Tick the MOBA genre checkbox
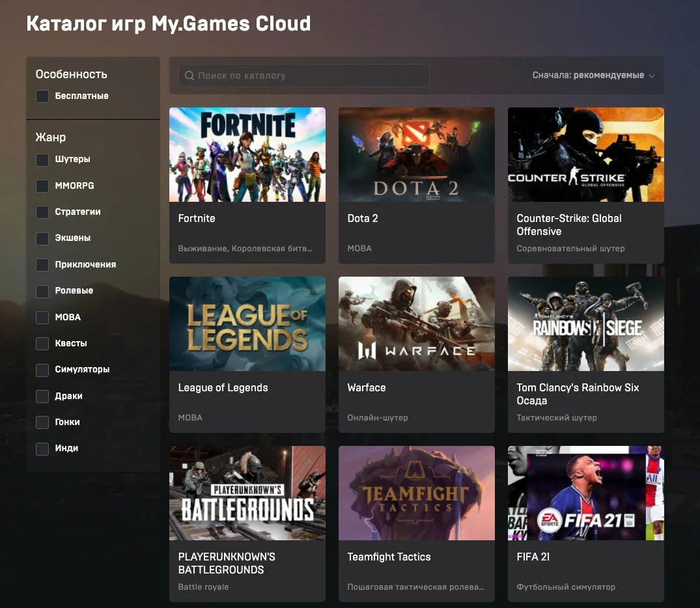Screen dimensions: 700x608 point(42,318)
